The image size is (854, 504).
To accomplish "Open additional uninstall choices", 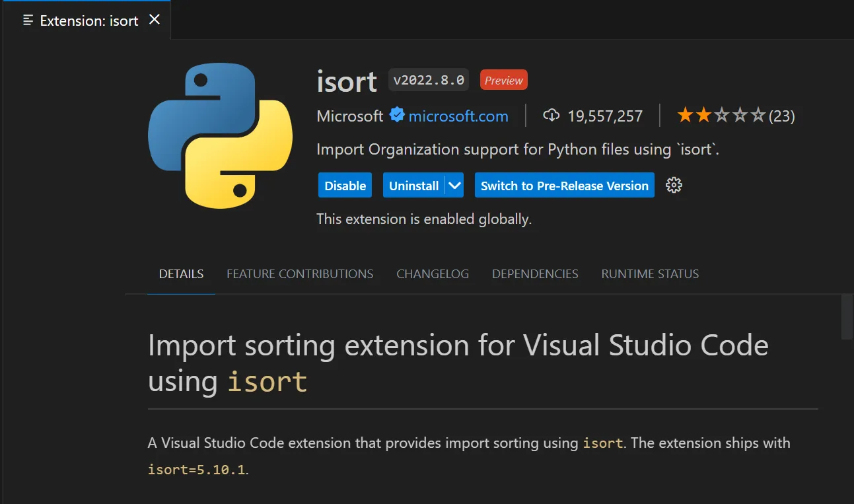I will (x=454, y=185).
